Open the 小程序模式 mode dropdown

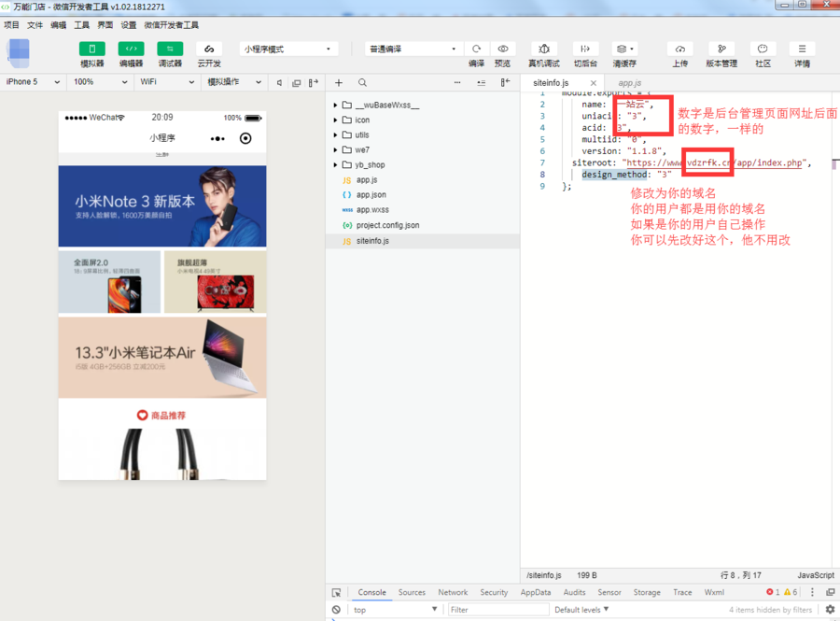pos(287,49)
